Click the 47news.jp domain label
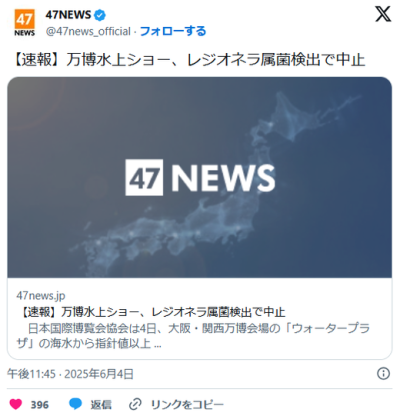The image size is (400, 416). click(x=41, y=296)
